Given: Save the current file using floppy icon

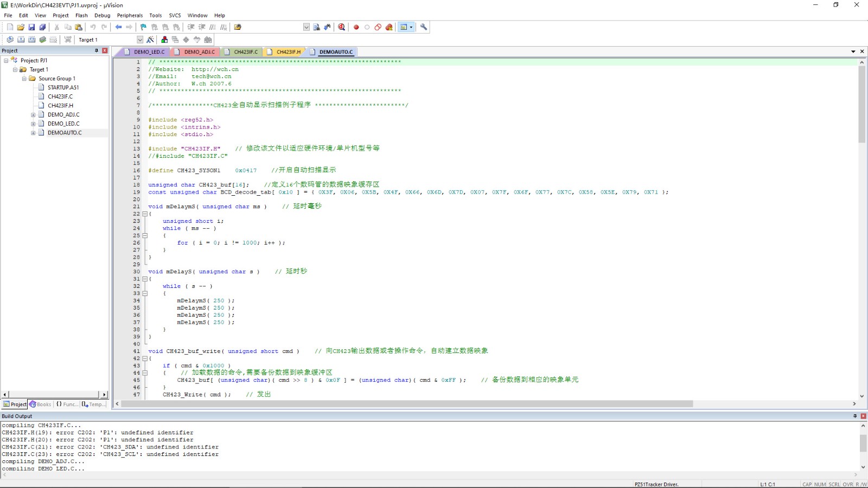Looking at the screenshot, I should point(31,27).
